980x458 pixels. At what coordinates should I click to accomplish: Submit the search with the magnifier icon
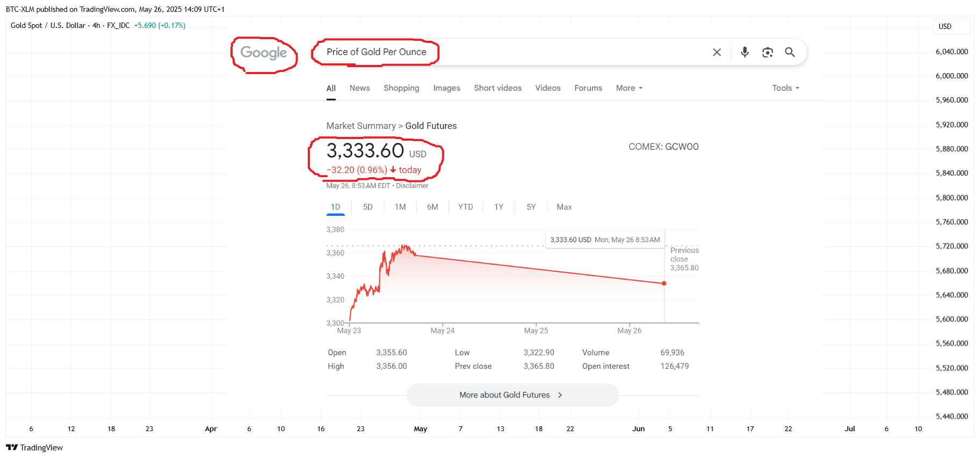click(790, 52)
